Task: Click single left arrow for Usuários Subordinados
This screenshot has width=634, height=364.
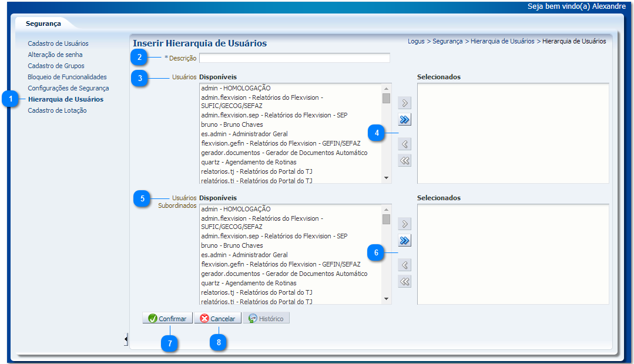Action: [x=404, y=265]
